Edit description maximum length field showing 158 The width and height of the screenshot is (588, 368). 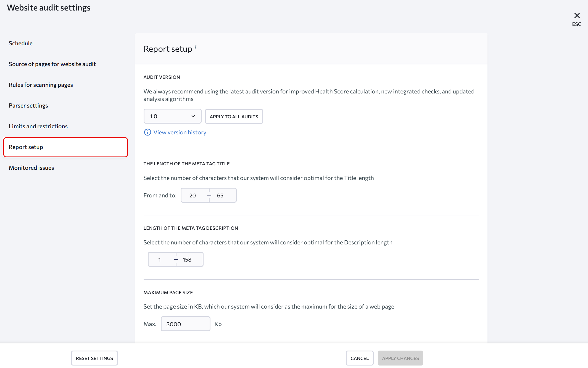point(190,260)
